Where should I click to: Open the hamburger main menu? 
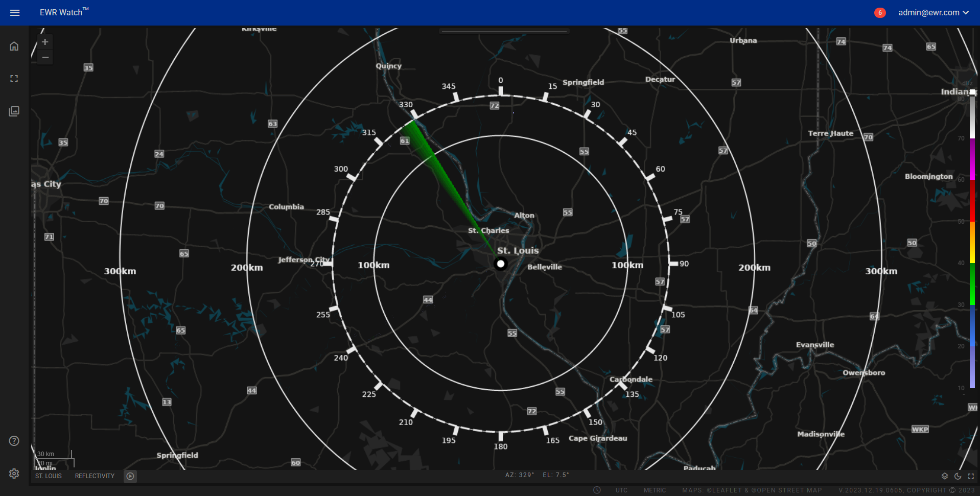point(15,13)
